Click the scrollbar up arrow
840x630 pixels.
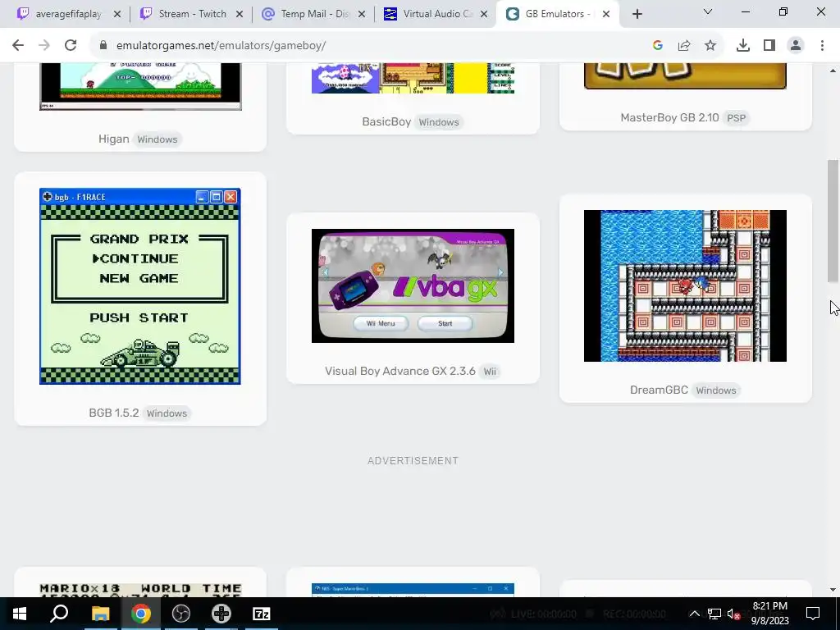pyautogui.click(x=833, y=71)
